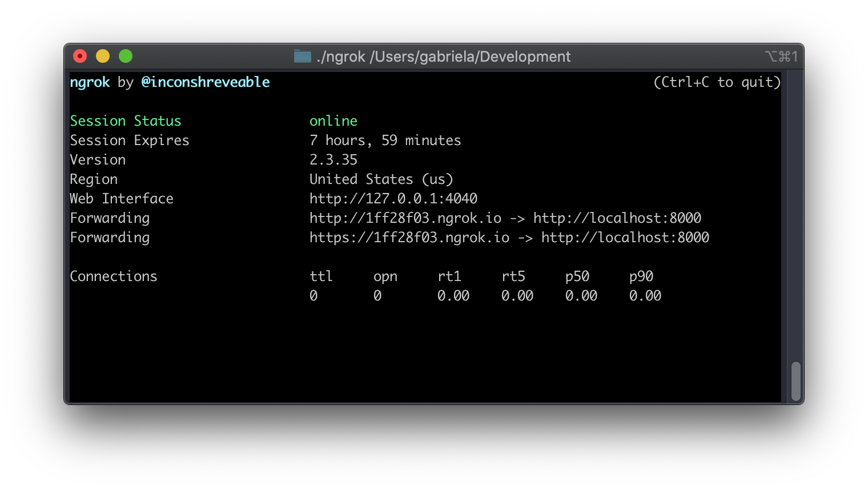Click the red close window button
This screenshot has height=489, width=868.
[80, 56]
